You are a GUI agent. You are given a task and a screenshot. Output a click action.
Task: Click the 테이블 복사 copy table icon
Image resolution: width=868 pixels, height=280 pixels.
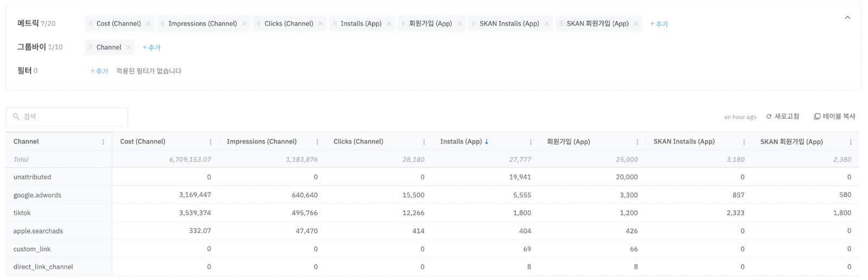pyautogui.click(x=817, y=117)
